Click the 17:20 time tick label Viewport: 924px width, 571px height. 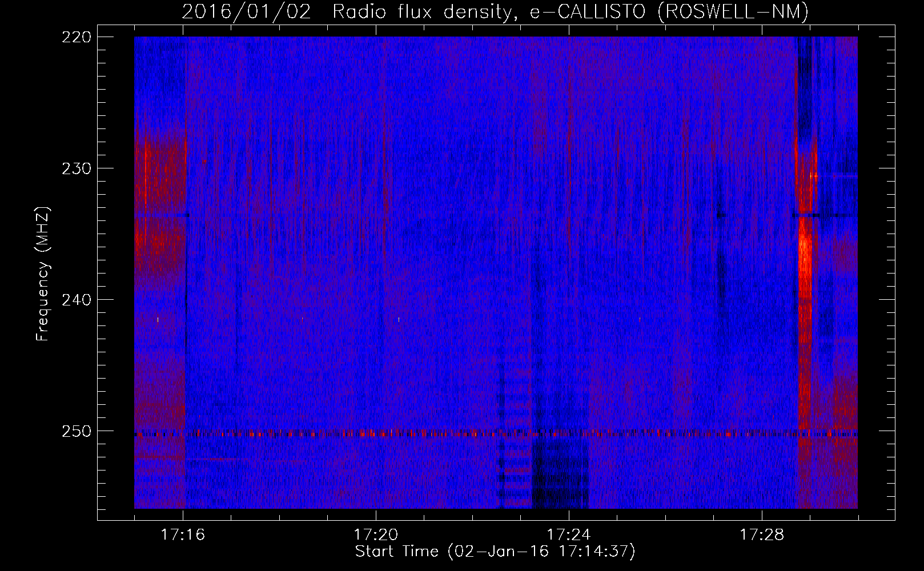coord(376,535)
